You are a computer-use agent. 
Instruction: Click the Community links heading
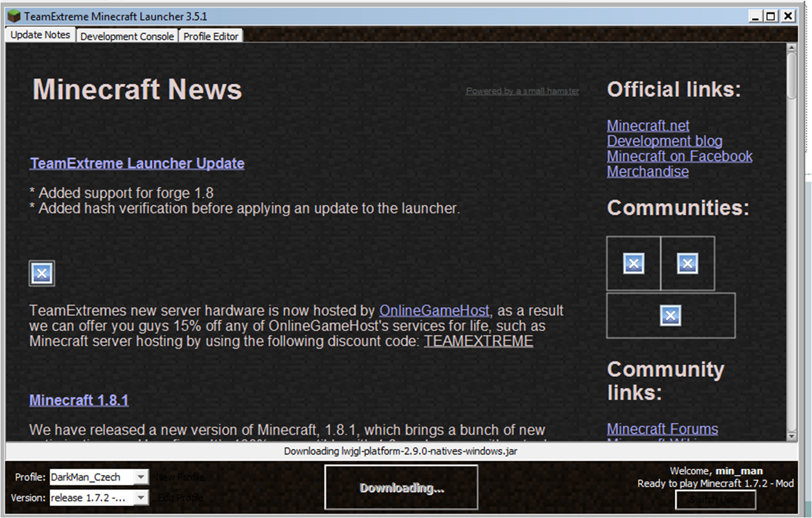click(666, 381)
